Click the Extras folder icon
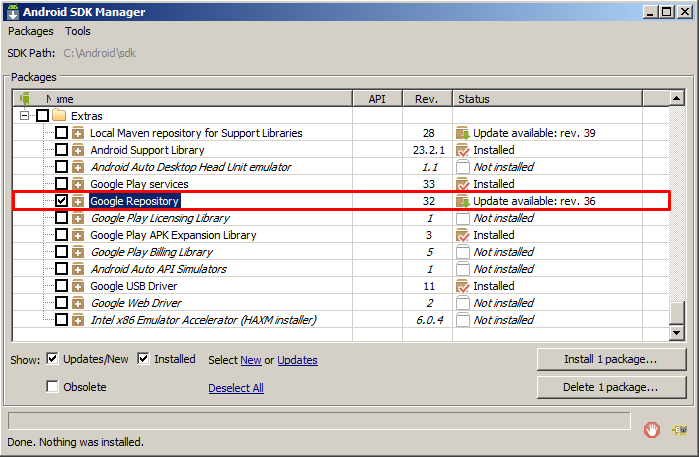 (x=59, y=115)
